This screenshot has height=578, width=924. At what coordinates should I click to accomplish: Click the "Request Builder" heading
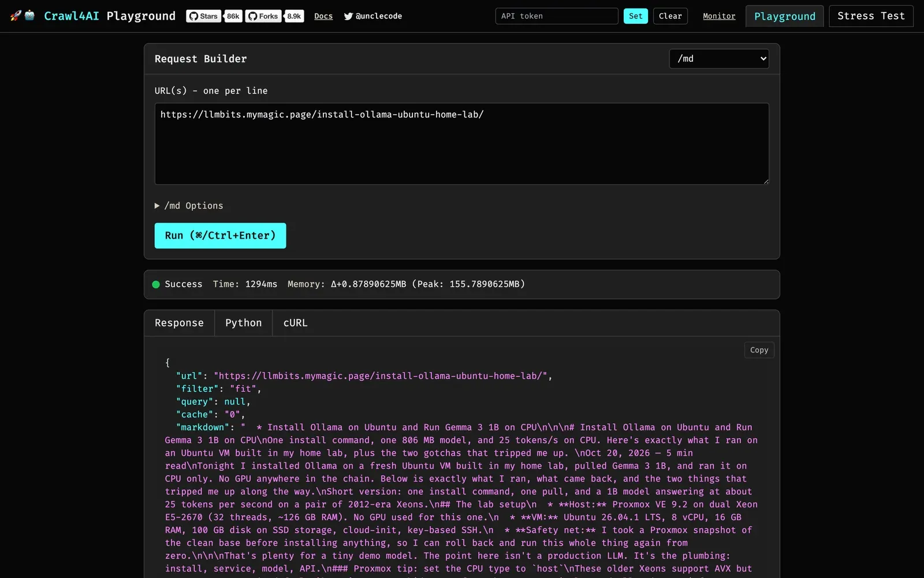(200, 59)
